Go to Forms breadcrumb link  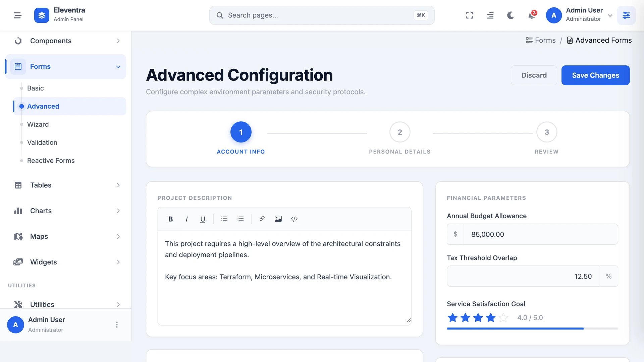pos(541,41)
